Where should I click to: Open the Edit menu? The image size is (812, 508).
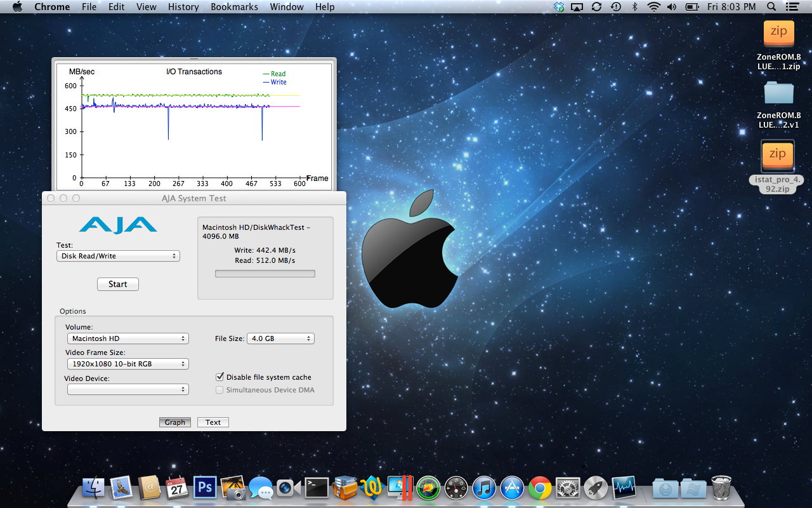click(x=116, y=7)
